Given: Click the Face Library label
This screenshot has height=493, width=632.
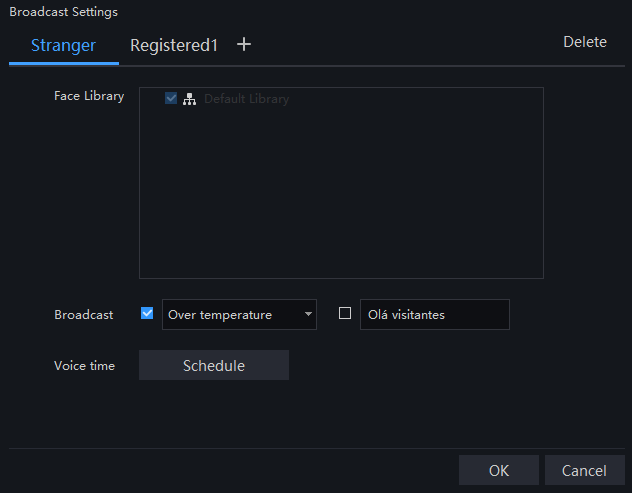Looking at the screenshot, I should coord(89,96).
